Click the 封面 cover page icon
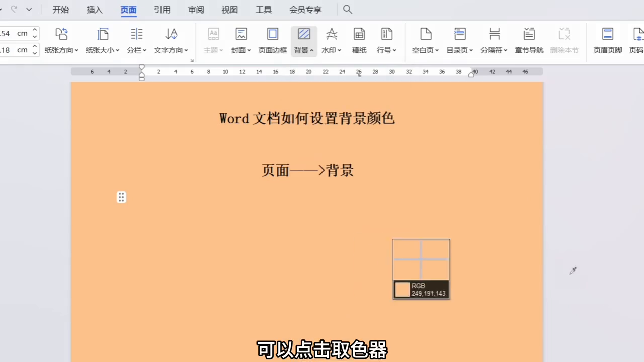This screenshot has height=362, width=644. click(x=241, y=34)
